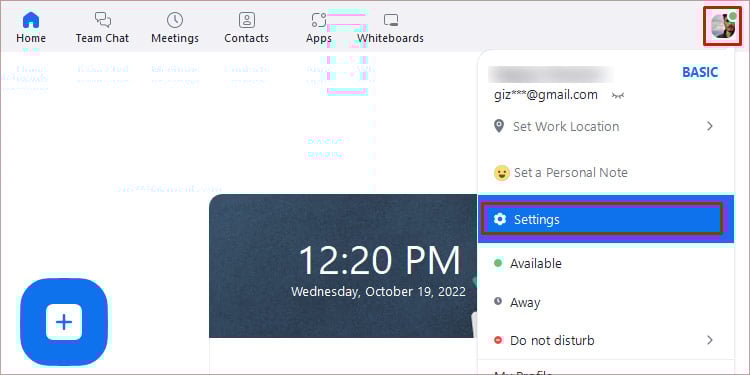The width and height of the screenshot is (750, 375).
Task: Reveal hidden email with eye icon
Action: pos(618,95)
